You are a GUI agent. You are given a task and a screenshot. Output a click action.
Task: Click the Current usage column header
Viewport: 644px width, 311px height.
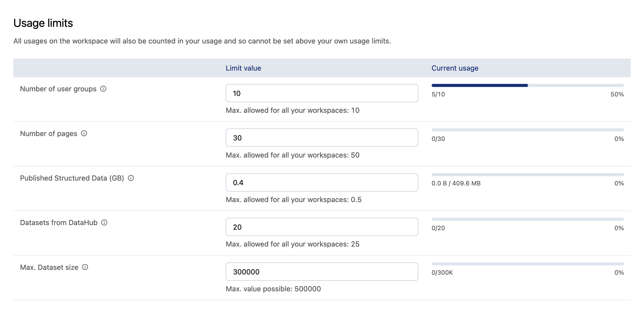click(x=455, y=68)
